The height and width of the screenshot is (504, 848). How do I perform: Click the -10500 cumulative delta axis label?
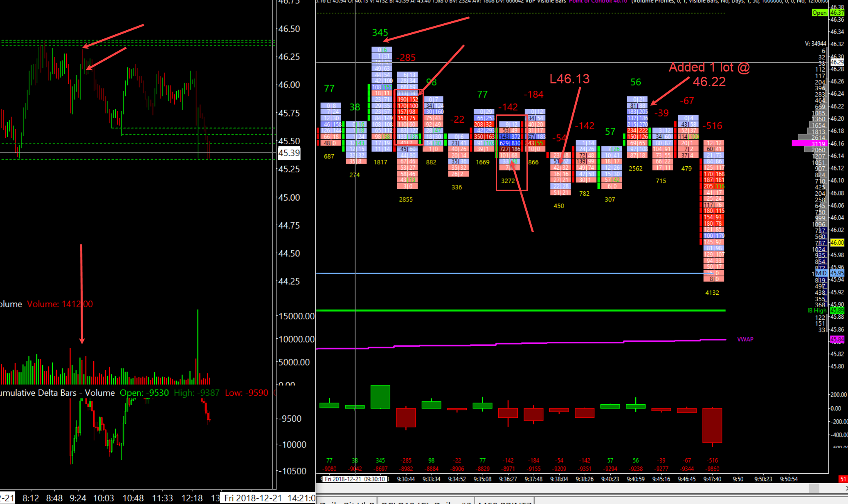292,471
